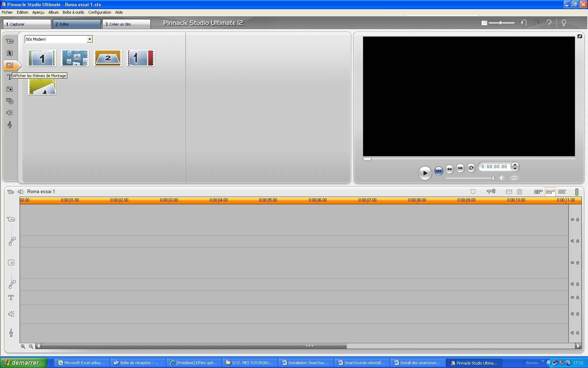This screenshot has height=368, width=588.
Task: Click the fast forward button
Action: [460, 168]
